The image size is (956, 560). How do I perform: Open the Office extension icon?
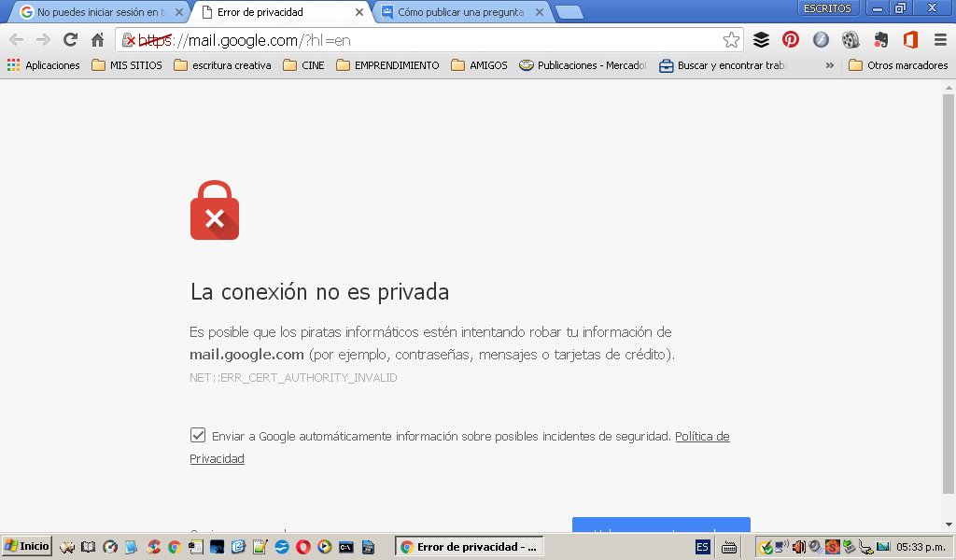click(910, 40)
